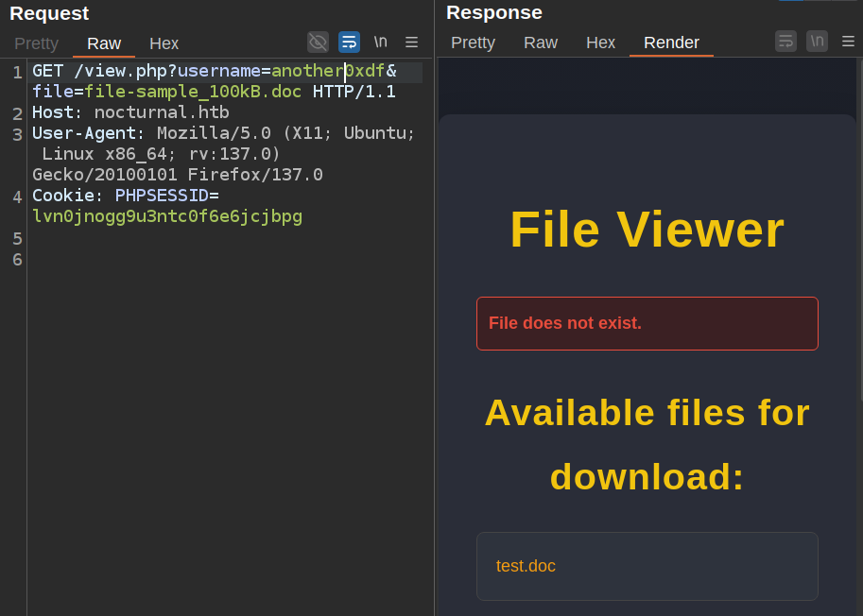
Task: Toggle line wrap icon in Response panel
Action: 785,42
